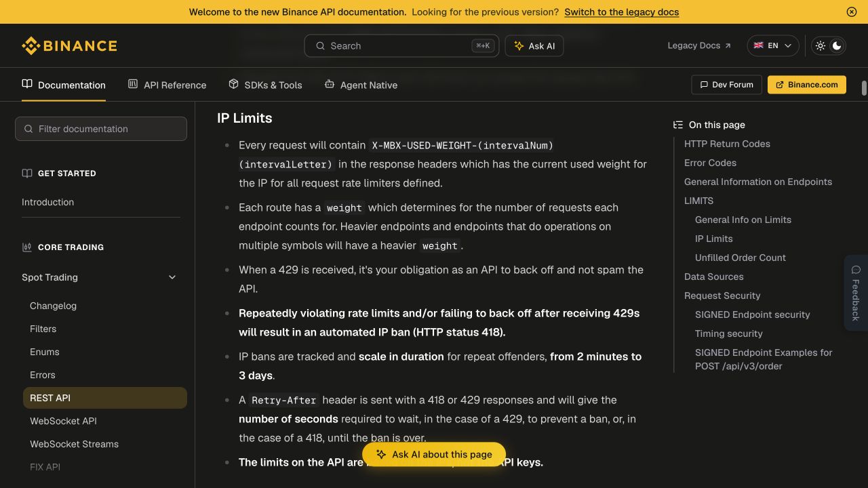Jump to LIMITS section
868x488 pixels.
[698, 201]
